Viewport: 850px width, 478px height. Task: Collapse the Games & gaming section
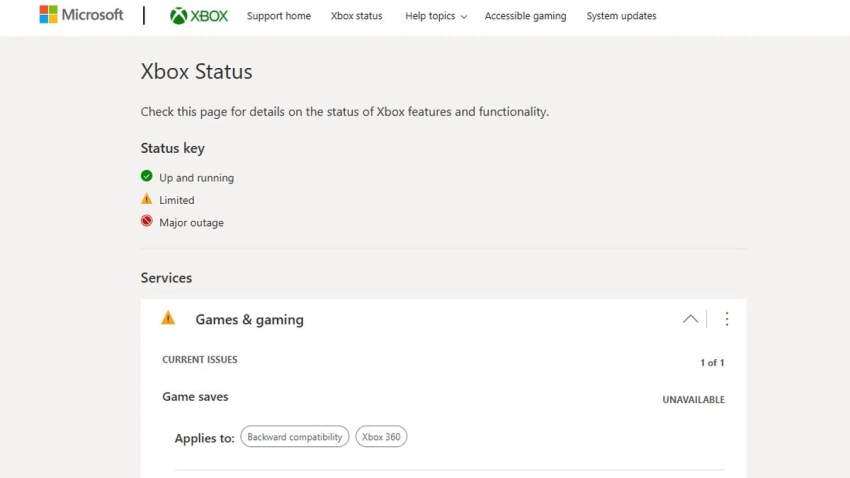coord(690,319)
